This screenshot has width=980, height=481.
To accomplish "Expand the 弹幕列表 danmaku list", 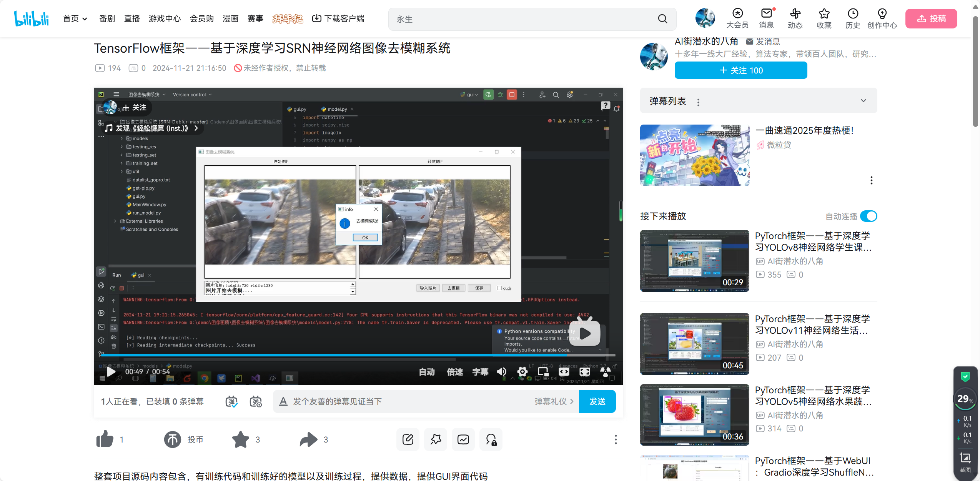I will point(863,101).
